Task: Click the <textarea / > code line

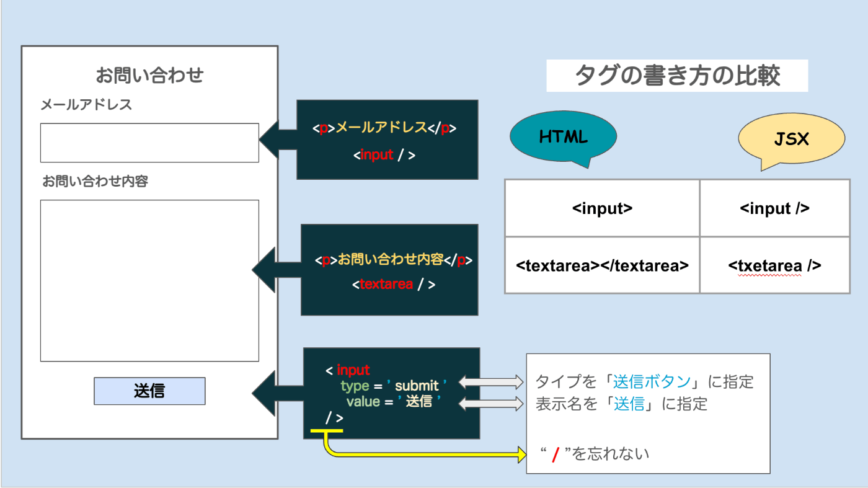Action: click(394, 285)
